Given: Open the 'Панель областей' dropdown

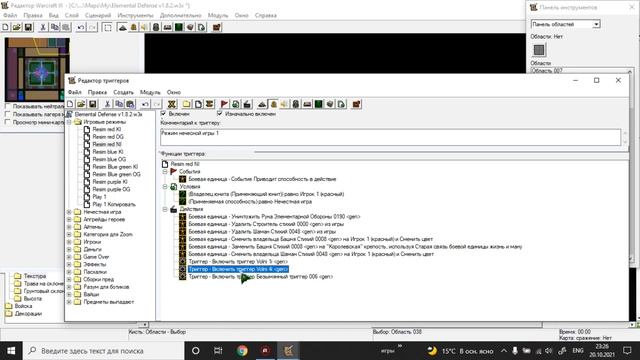Looking at the screenshot, I should [596, 24].
